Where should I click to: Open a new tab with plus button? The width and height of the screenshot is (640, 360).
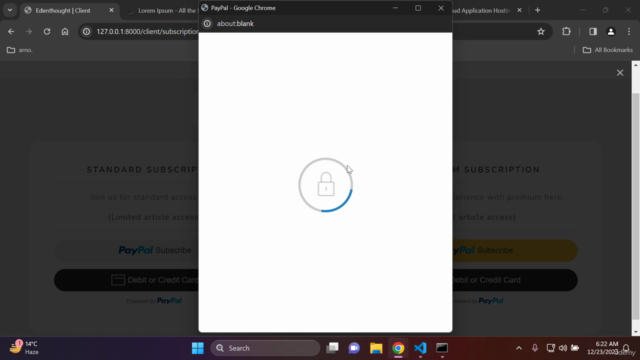pos(538,10)
